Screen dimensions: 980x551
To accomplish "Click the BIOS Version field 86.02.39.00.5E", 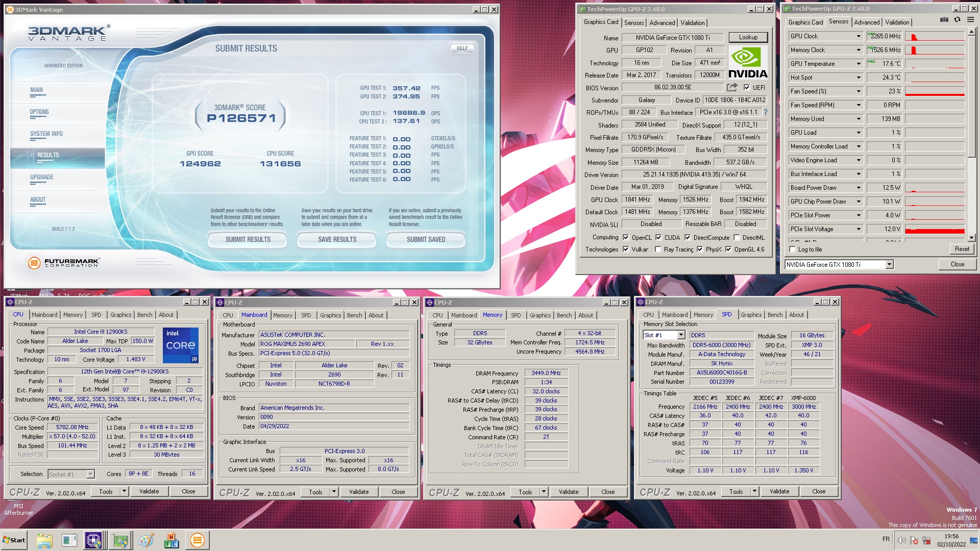I will pyautogui.click(x=673, y=87).
